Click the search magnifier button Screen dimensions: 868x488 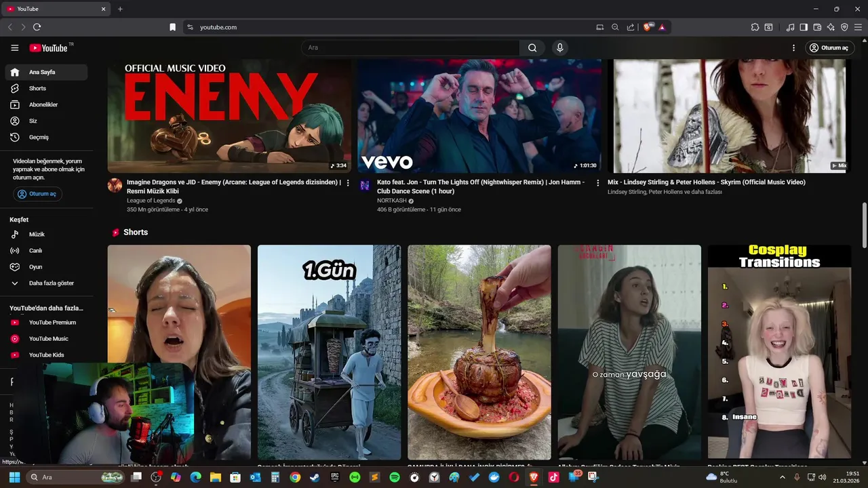coord(532,47)
